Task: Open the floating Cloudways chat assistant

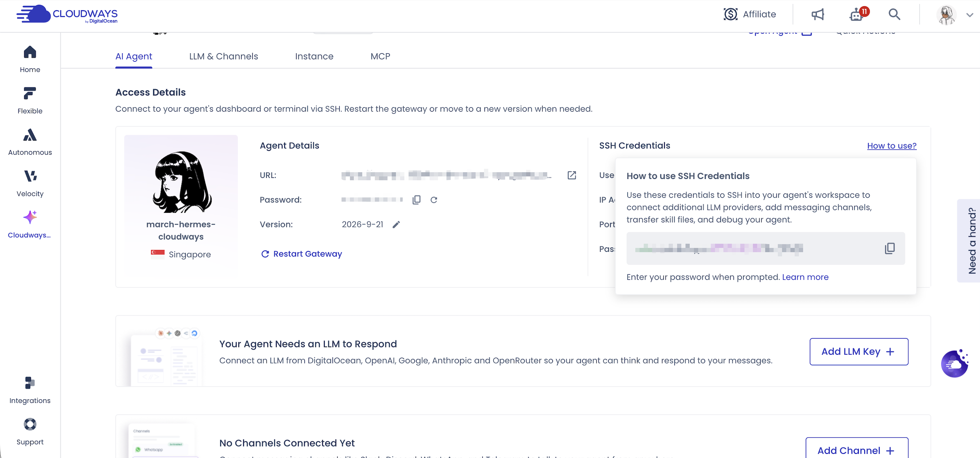Action: click(x=954, y=364)
